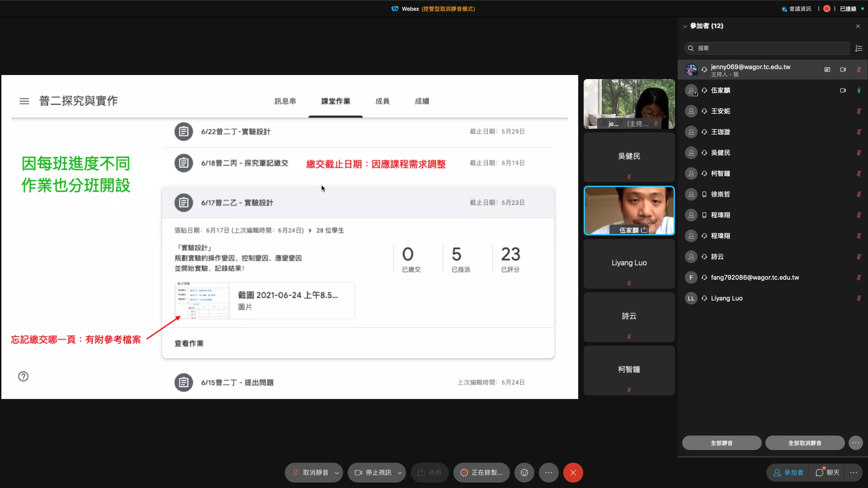
Task: Click the participant search field
Action: point(767,48)
